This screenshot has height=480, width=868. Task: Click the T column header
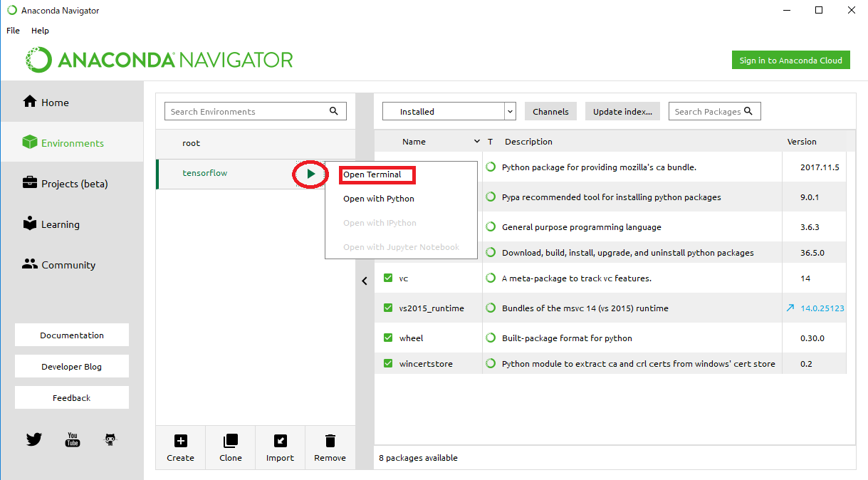coord(490,142)
